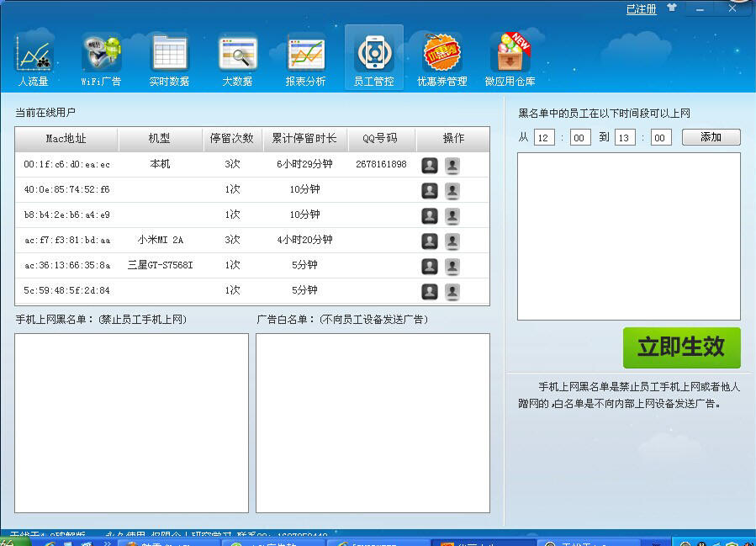This screenshot has height=546, width=756.
Task: Open the 微应用仓库 module
Action: coord(510,58)
